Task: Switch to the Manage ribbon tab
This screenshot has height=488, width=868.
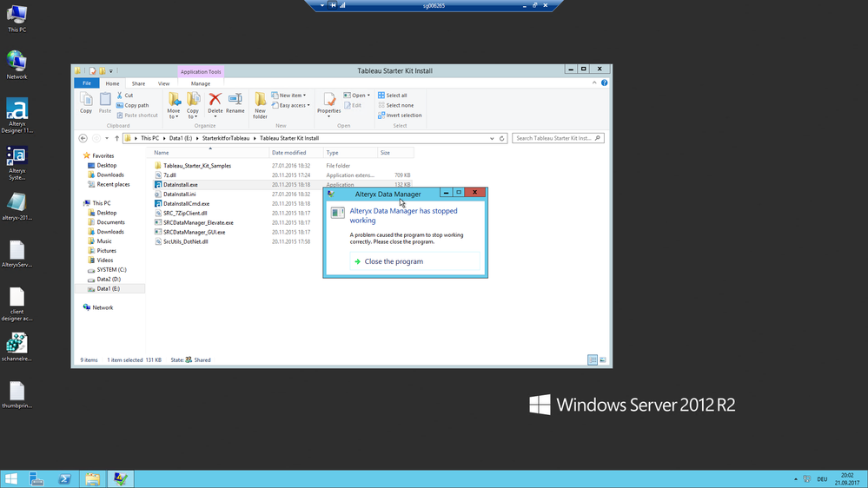Action: coord(201,83)
